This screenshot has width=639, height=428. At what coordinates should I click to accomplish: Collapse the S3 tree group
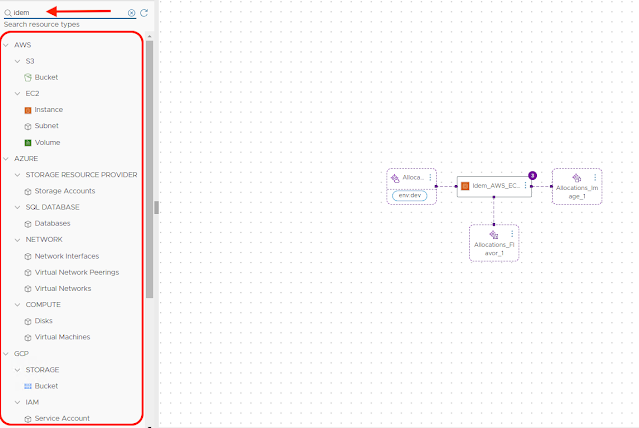click(18, 61)
